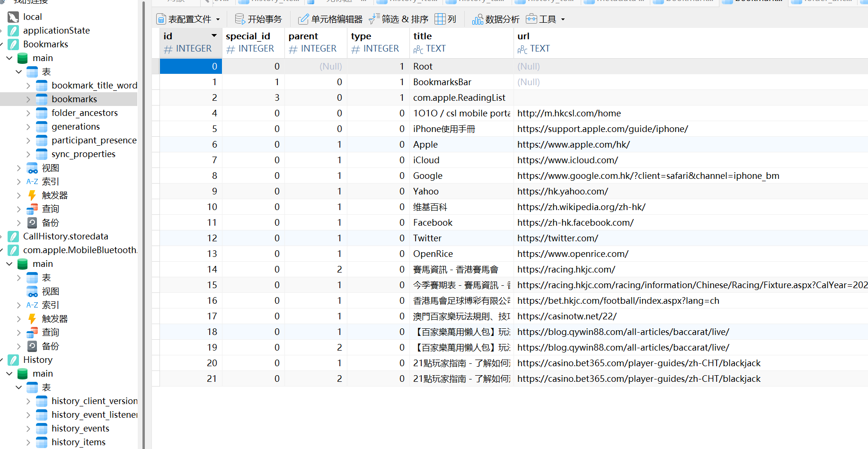868x449 pixels.
Task: Select the history_items table in tree
Action: [x=79, y=442]
